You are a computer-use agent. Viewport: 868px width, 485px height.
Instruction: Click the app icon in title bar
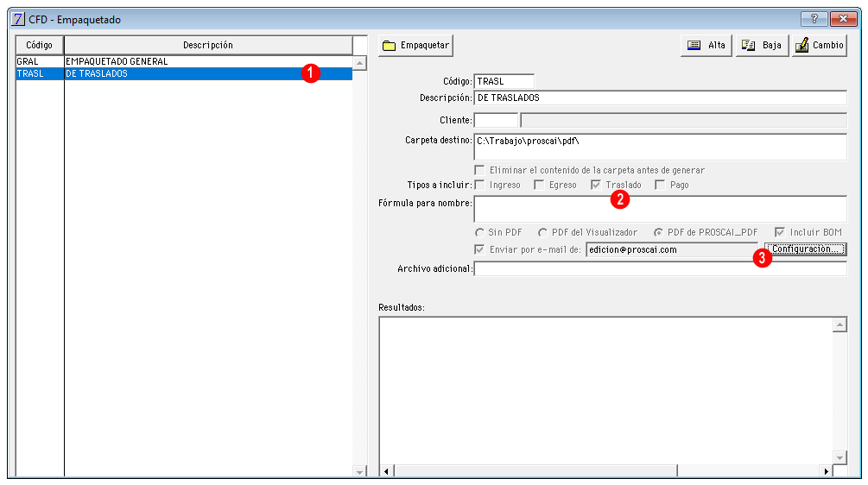18,19
